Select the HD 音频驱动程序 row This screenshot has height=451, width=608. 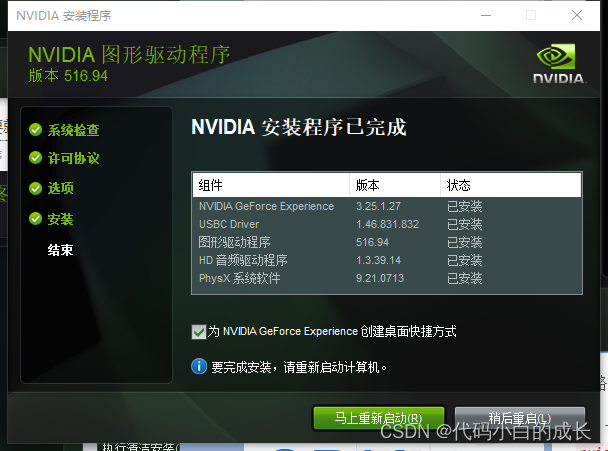click(x=387, y=260)
